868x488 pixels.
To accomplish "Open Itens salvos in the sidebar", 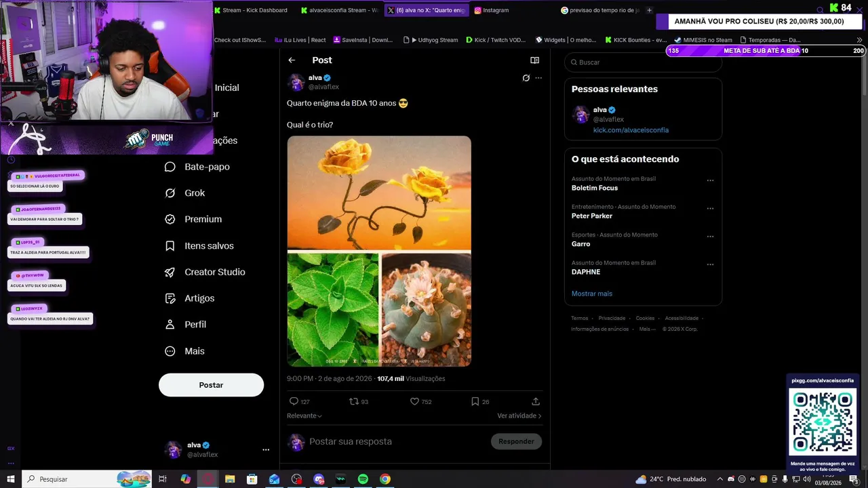I will [199, 246].
